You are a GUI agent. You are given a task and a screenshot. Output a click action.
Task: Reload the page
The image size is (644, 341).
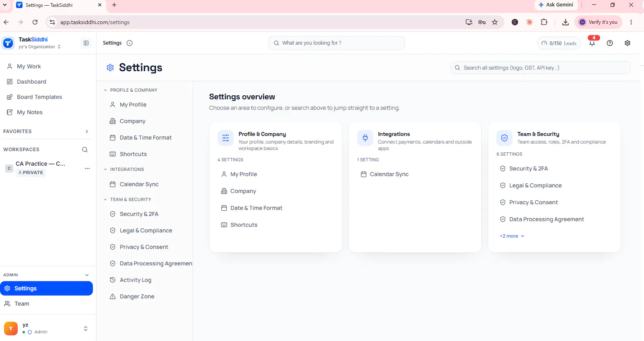(35, 22)
